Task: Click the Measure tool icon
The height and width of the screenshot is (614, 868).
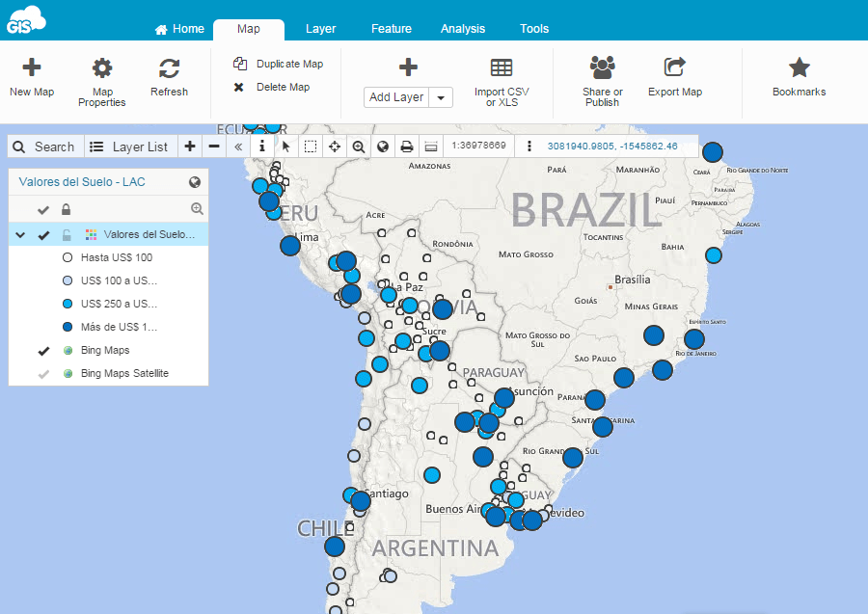Action: click(x=430, y=147)
